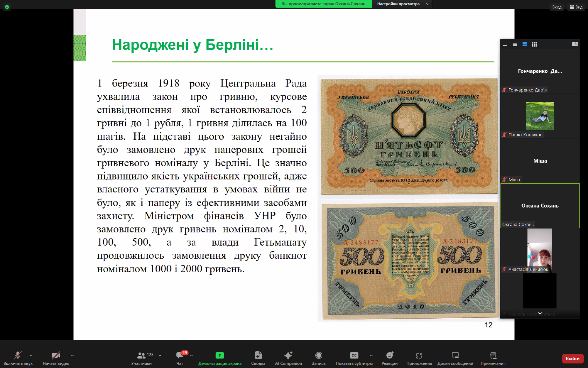Click the red Выйти leave button

pyautogui.click(x=573, y=359)
